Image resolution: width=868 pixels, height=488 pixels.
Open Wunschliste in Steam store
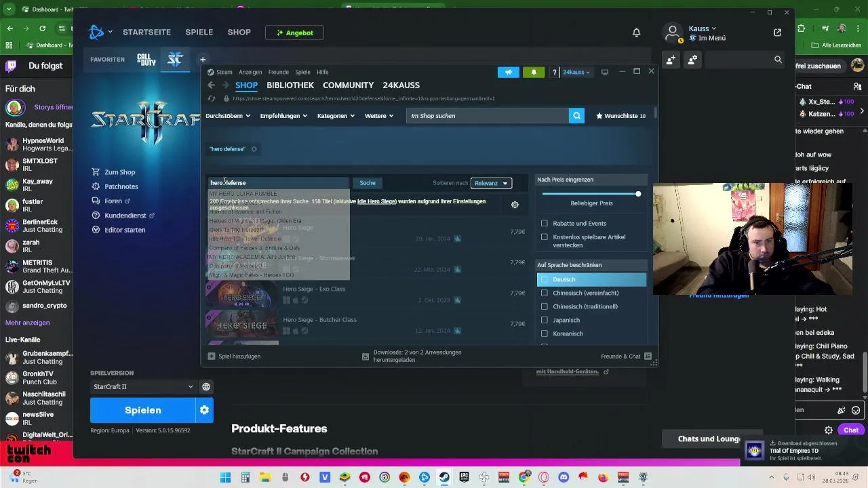tap(620, 116)
